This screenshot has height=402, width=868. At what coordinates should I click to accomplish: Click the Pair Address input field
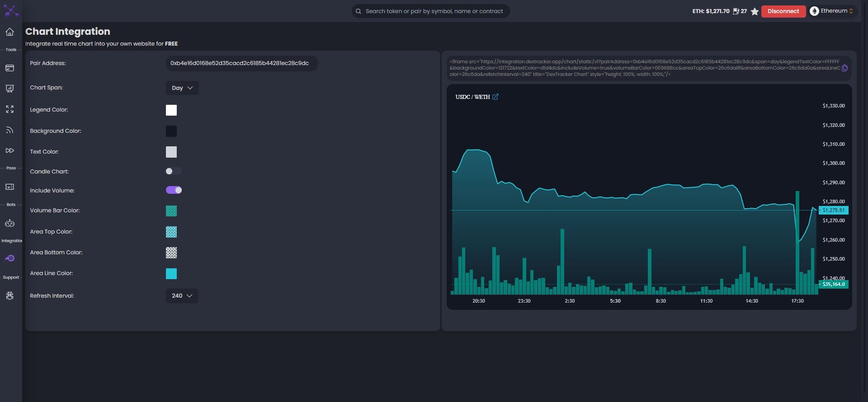(241, 63)
